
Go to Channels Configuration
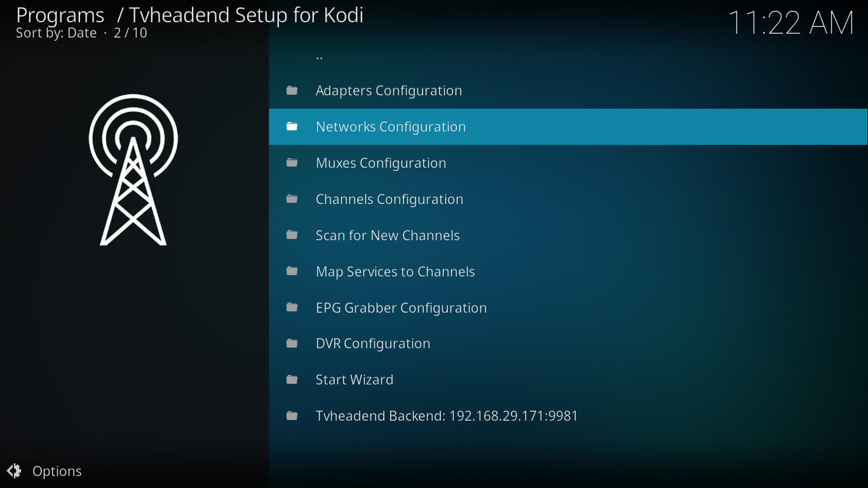coord(389,200)
